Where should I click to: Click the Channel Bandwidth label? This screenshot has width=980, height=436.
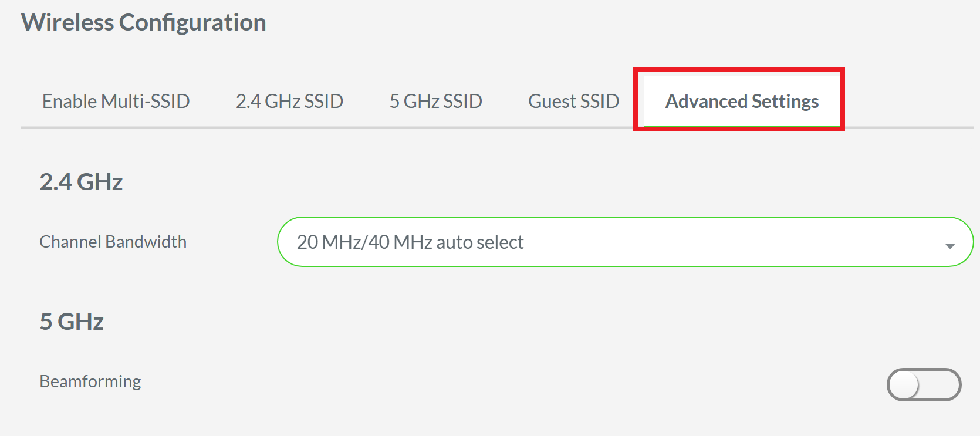(113, 241)
